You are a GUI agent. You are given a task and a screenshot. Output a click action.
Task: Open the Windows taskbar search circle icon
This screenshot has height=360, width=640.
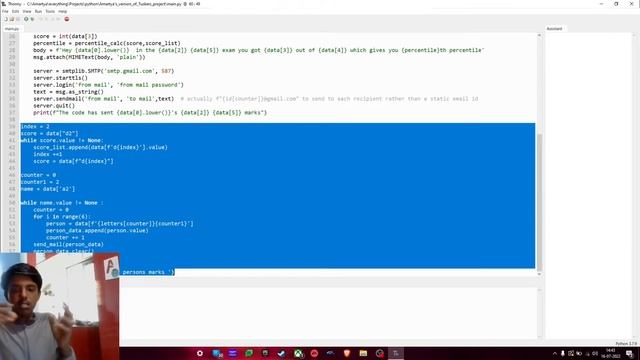tap(200, 353)
